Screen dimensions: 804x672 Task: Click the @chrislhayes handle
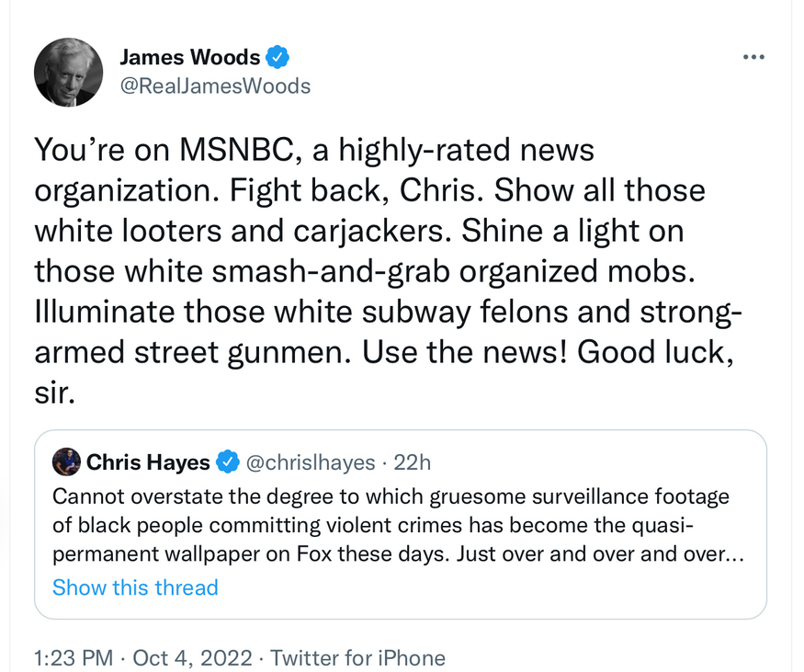coord(310,461)
